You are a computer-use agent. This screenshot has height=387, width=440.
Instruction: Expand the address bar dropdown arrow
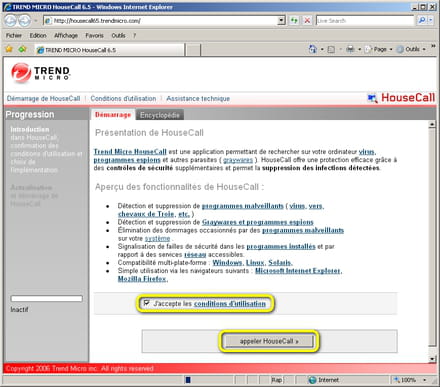tap(282, 21)
